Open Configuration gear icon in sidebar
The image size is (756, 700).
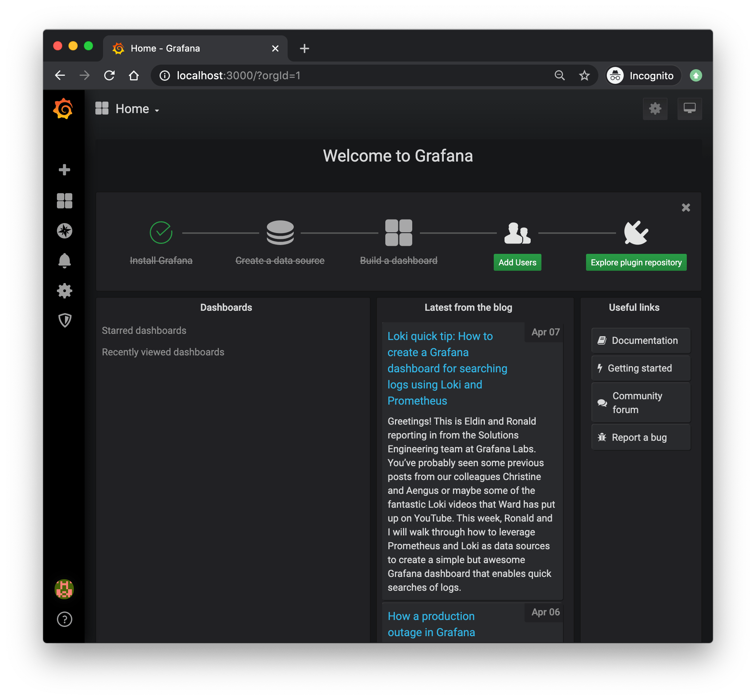[64, 291]
